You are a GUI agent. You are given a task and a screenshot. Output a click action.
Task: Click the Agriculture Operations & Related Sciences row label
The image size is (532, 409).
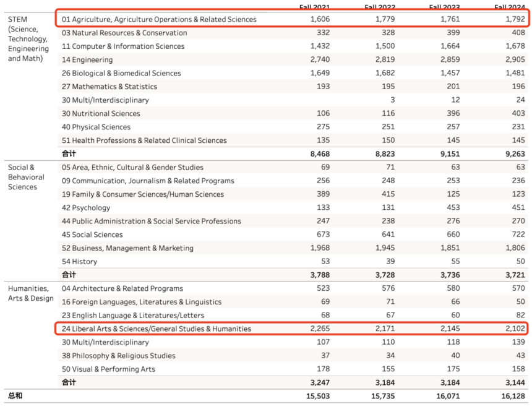coord(159,19)
